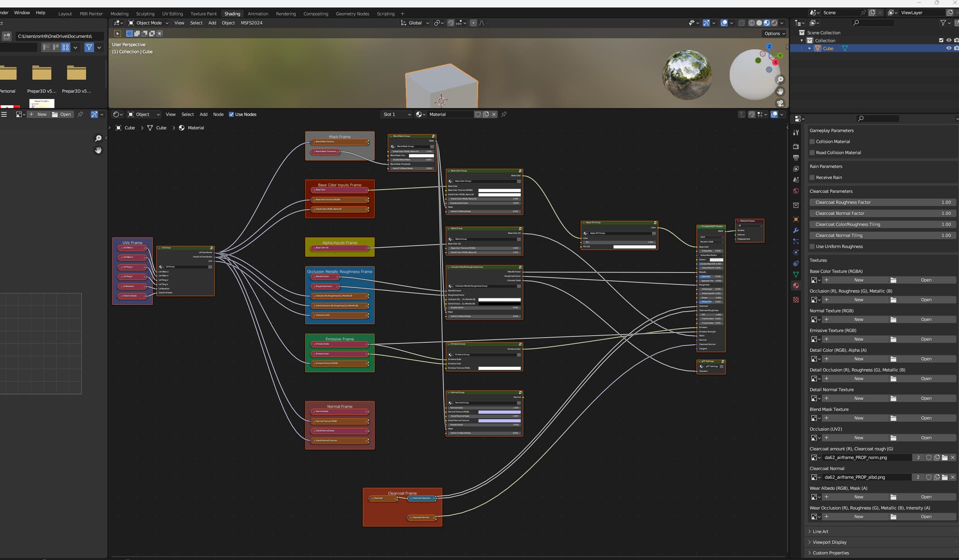
Task: Click the viewport pan hand icon
Action: pos(780,91)
